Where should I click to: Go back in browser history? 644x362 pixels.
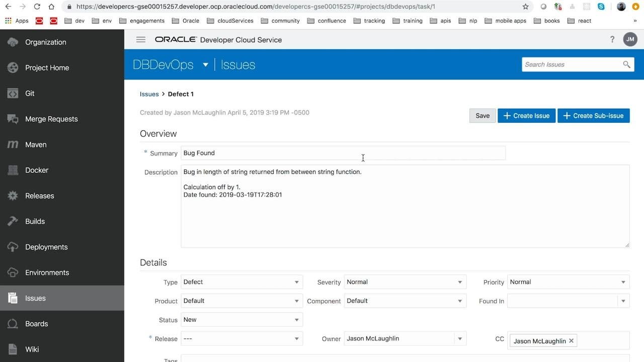(x=8, y=7)
